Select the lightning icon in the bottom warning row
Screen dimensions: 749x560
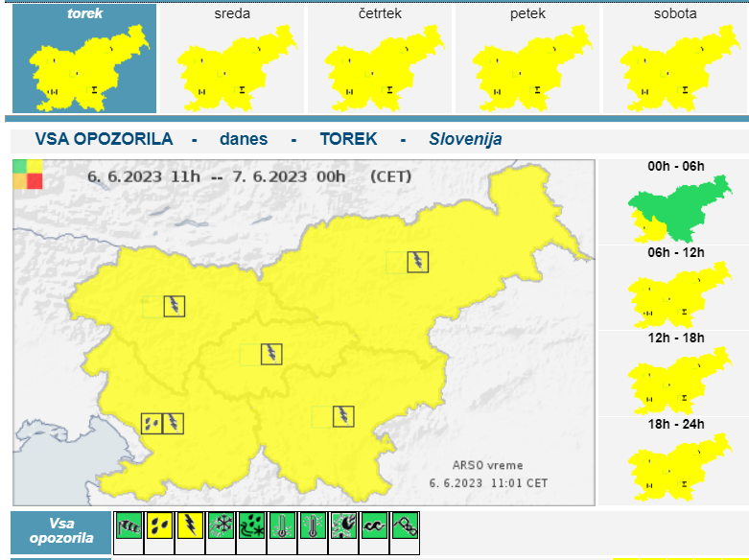[x=190, y=526]
